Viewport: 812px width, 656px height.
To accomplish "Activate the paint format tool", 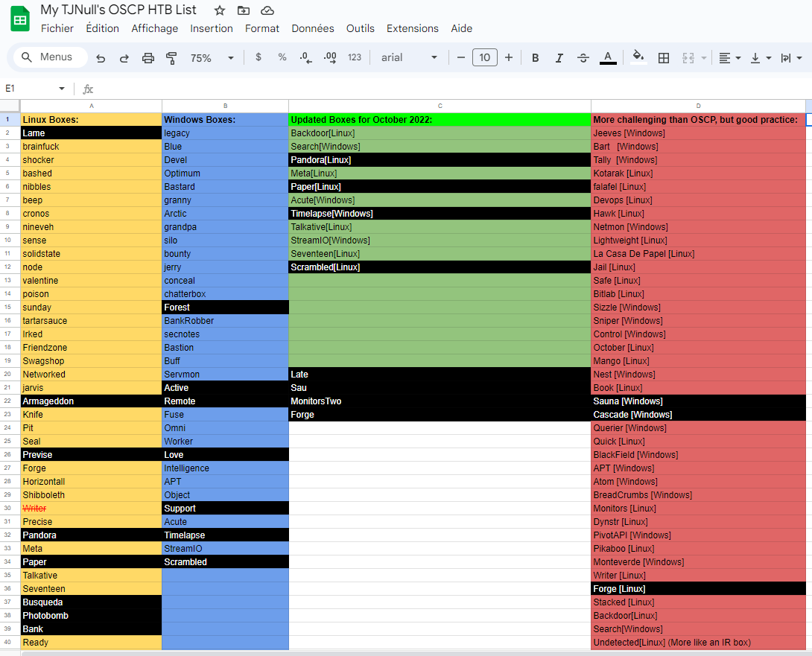I will [x=171, y=58].
